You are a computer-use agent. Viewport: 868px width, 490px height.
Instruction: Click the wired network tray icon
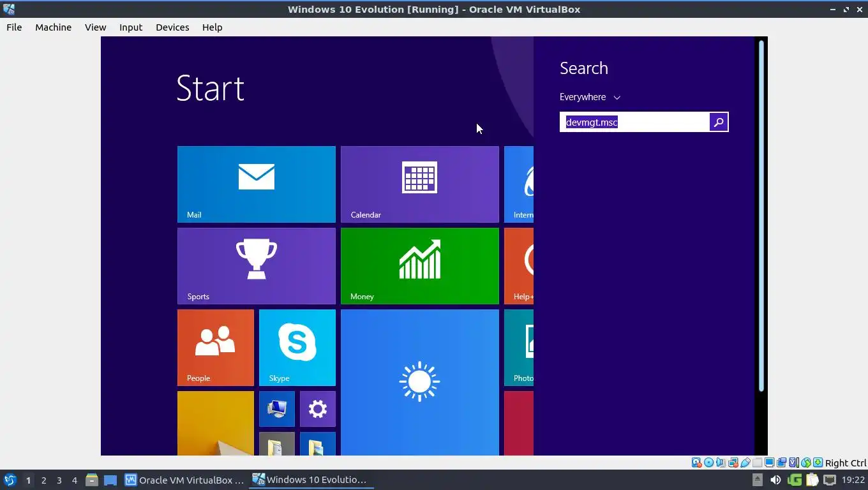[830, 480]
